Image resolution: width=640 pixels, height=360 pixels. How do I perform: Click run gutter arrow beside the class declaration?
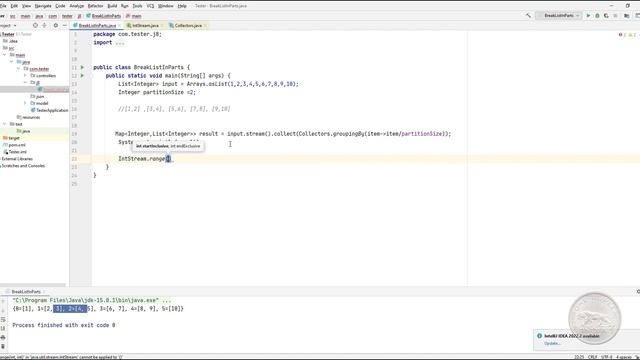point(82,67)
